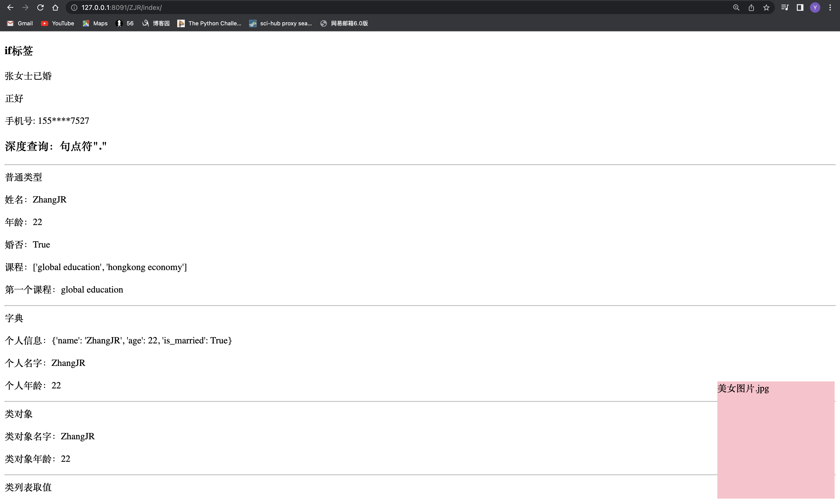Open the Gmail bookmark
Image resolution: width=840 pixels, height=504 pixels.
pos(20,23)
